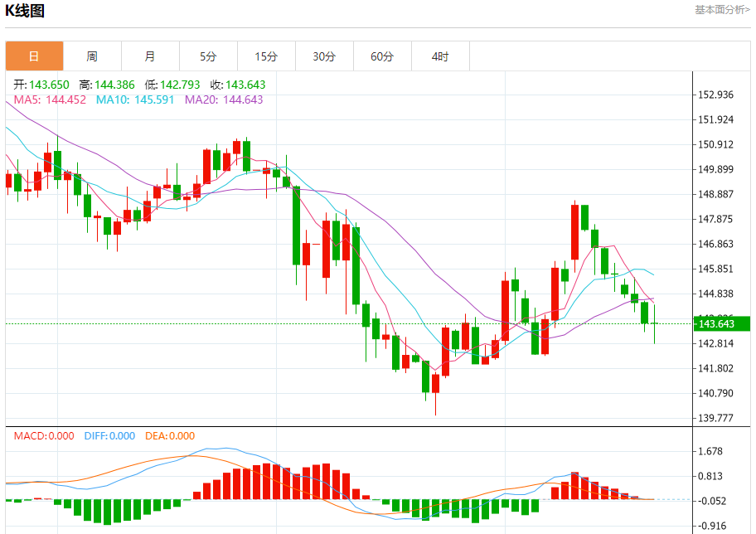Screen dimensions: 756x534
Task: Click the -0.052 MACD axis label
Action: pyautogui.click(x=713, y=501)
